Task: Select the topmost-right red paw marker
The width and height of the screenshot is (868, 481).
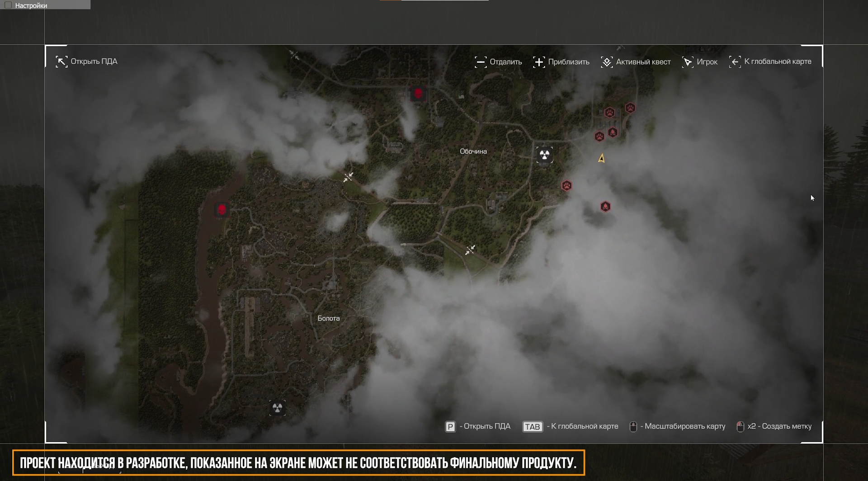Action: tap(630, 108)
